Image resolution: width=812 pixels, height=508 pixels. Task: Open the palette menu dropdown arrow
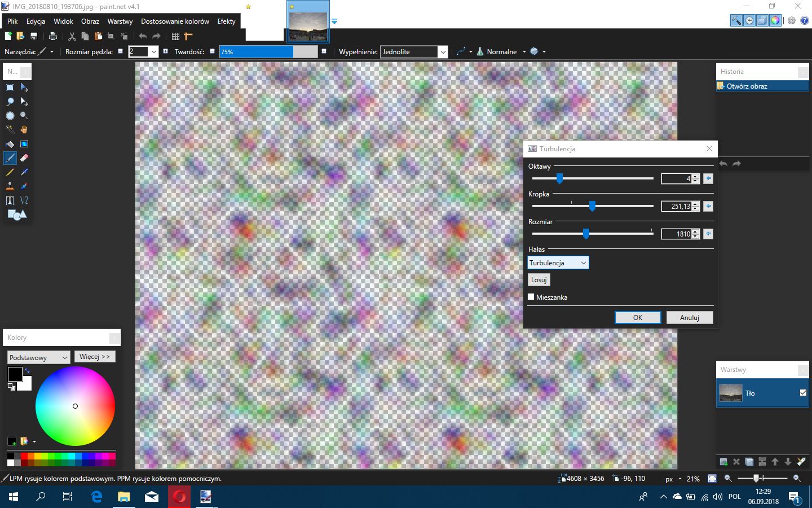34,441
